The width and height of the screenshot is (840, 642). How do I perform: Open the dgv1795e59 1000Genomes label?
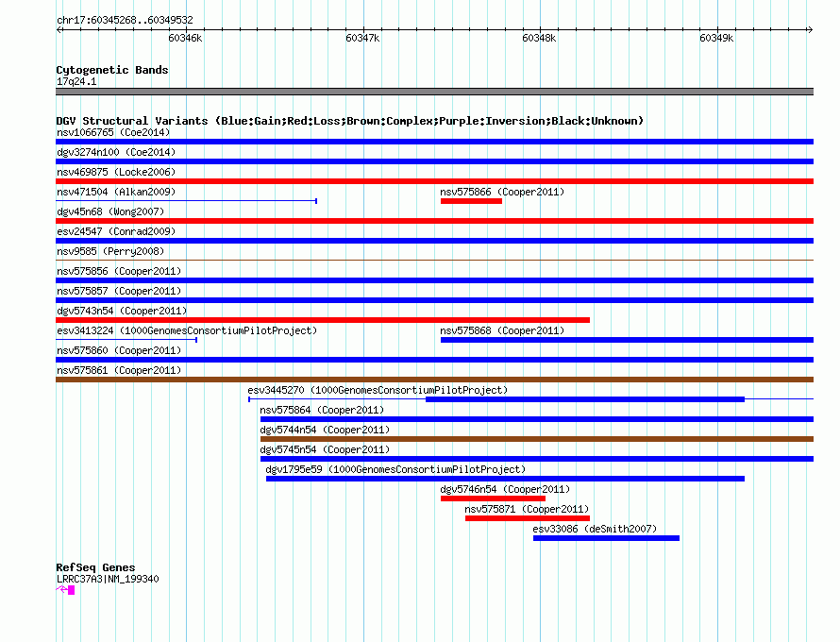coord(395,469)
